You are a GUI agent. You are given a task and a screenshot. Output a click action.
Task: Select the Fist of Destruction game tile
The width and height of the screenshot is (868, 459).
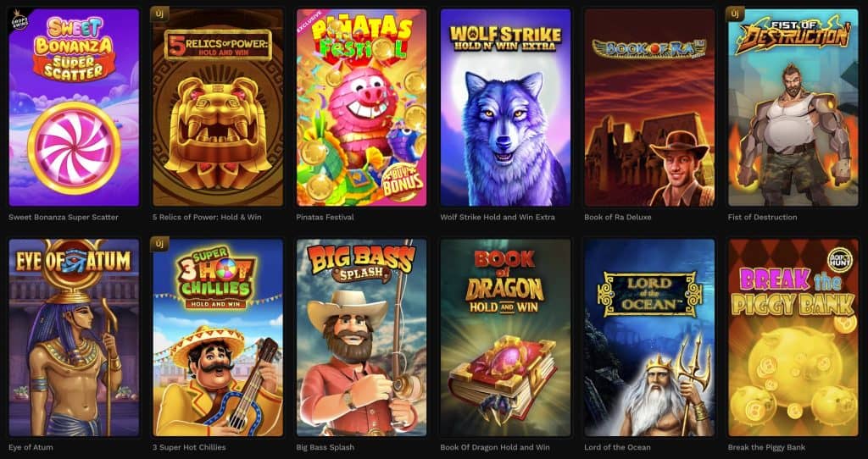[793, 108]
